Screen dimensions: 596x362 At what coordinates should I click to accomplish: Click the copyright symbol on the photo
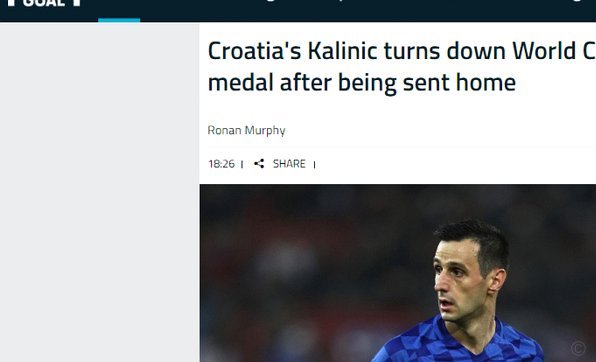578,348
